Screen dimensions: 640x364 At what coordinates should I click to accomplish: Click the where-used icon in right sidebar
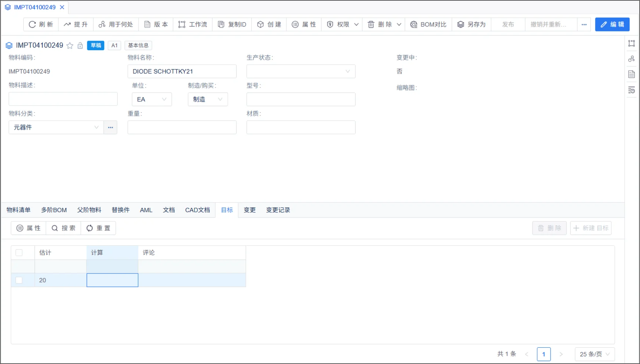click(x=632, y=59)
